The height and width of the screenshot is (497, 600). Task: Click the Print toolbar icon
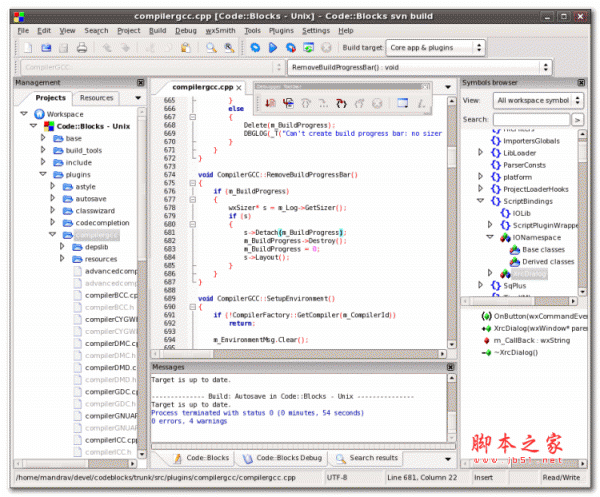click(82, 48)
